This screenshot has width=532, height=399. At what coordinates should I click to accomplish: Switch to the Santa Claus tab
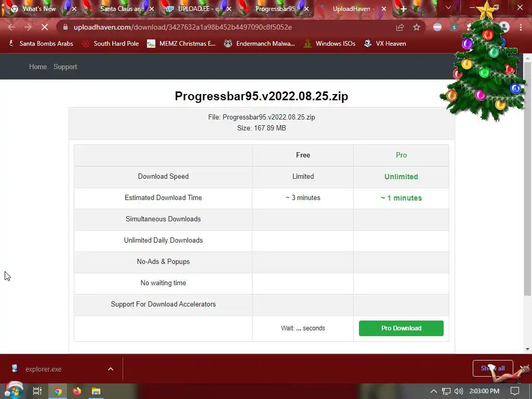click(122, 9)
